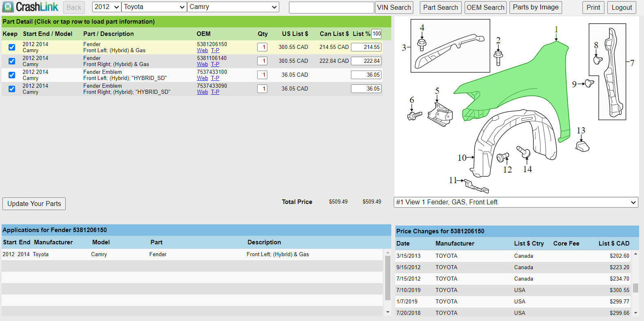Screen dimensions: 644x321
Task: Click push clip part 14 in diagram
Action: coord(523,152)
